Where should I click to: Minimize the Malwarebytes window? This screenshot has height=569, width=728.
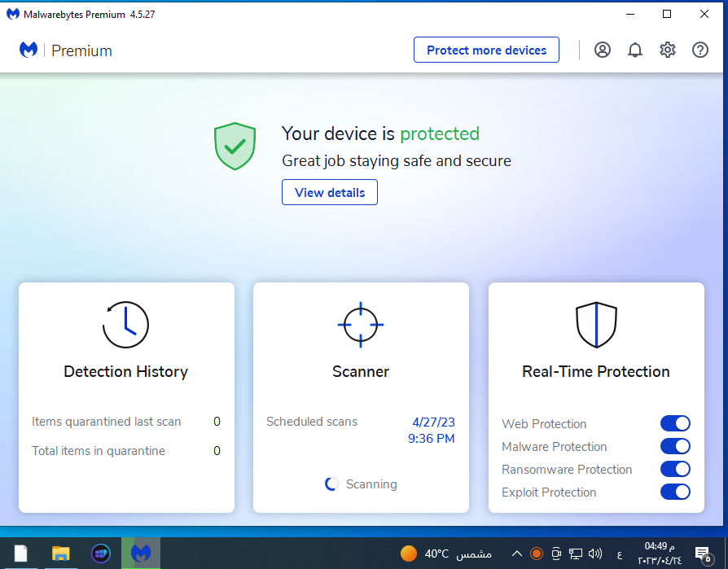[630, 14]
